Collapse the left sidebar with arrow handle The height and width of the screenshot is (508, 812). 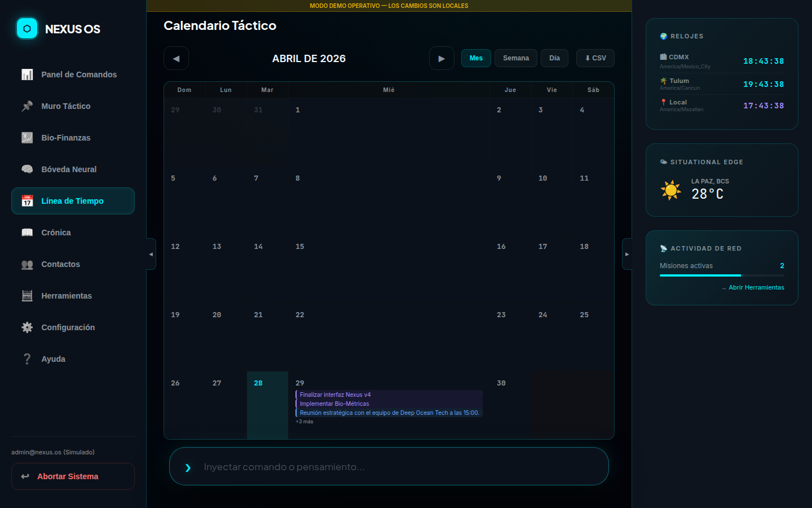151,254
